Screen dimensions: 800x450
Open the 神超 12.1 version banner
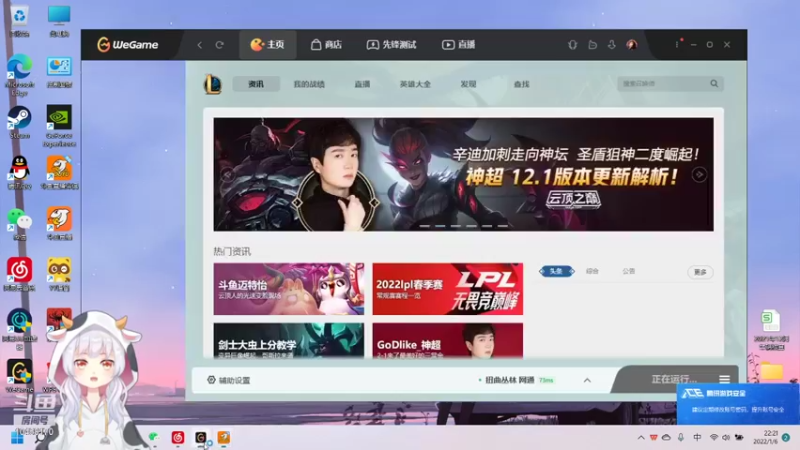pos(463,174)
